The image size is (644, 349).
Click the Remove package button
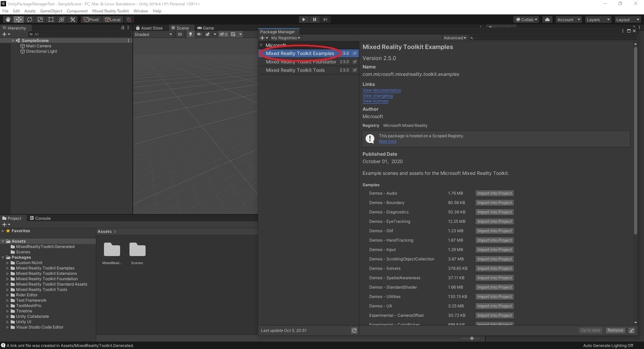615,330
